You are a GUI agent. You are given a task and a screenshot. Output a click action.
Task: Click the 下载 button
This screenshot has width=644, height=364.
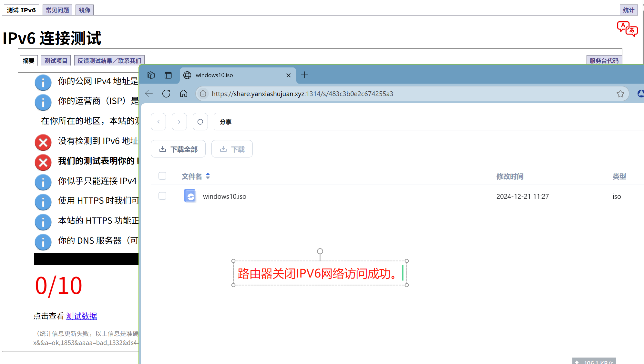coord(232,149)
